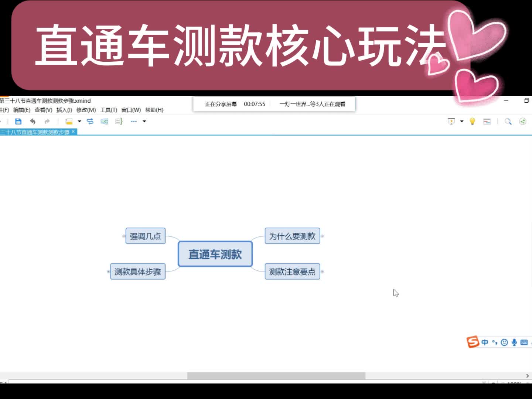Image resolution: width=532 pixels, height=399 pixels.
Task: Open presentation mode dropdown arrow
Action: 462,122
